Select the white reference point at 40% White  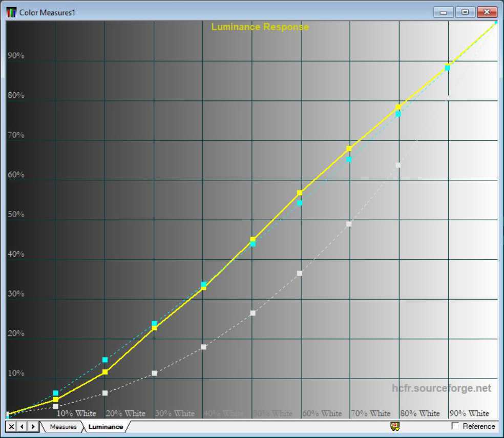[x=203, y=347]
